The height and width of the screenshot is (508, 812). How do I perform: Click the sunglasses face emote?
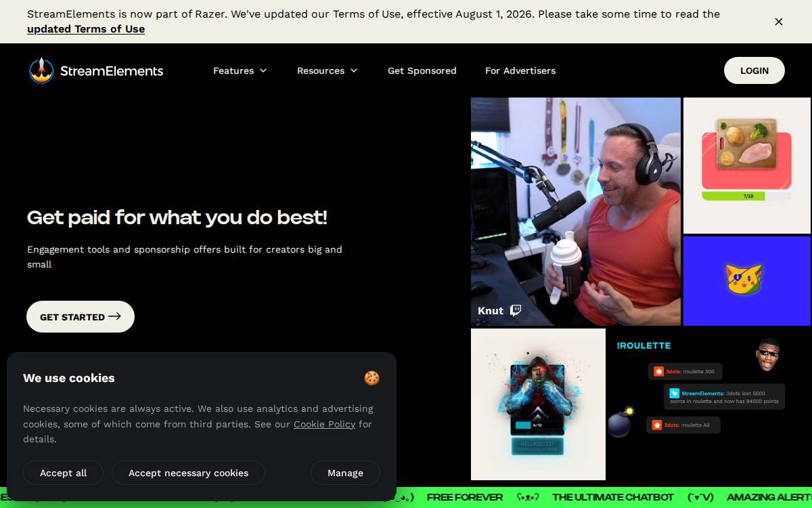(767, 354)
